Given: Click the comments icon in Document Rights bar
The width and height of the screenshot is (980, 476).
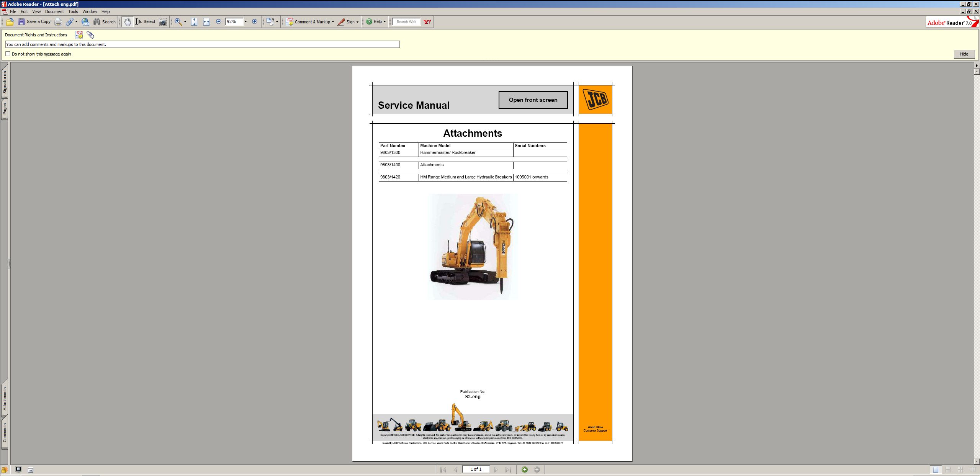Looking at the screenshot, I should (79, 35).
